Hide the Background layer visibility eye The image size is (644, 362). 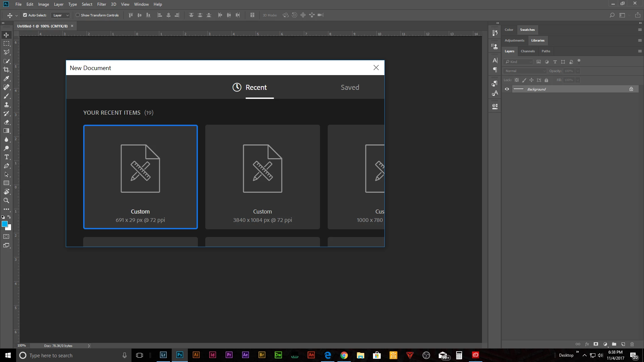tap(507, 89)
